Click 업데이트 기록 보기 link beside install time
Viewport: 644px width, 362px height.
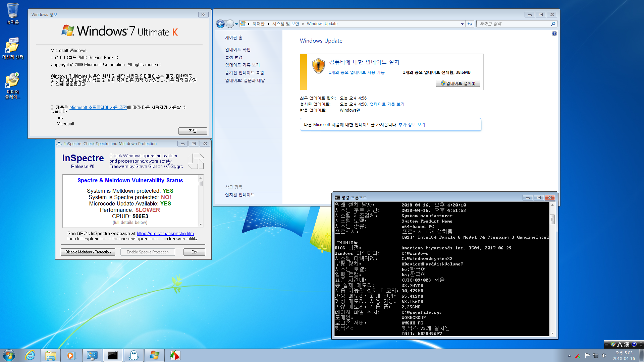(x=387, y=104)
